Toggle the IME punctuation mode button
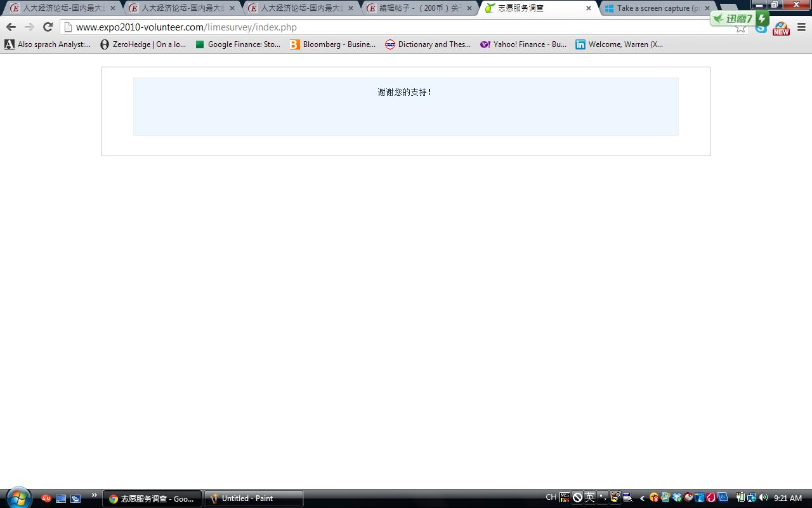Image resolution: width=812 pixels, height=508 pixels. [602, 497]
